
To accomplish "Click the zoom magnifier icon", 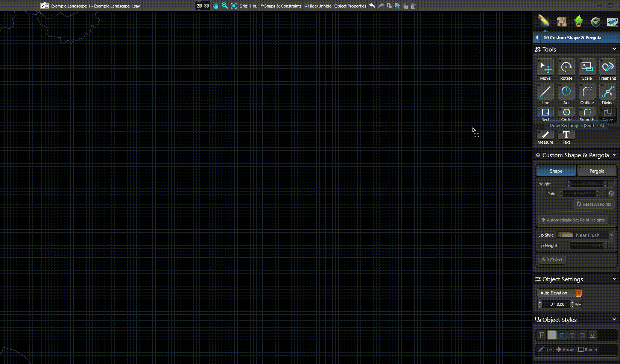I will coord(225,6).
